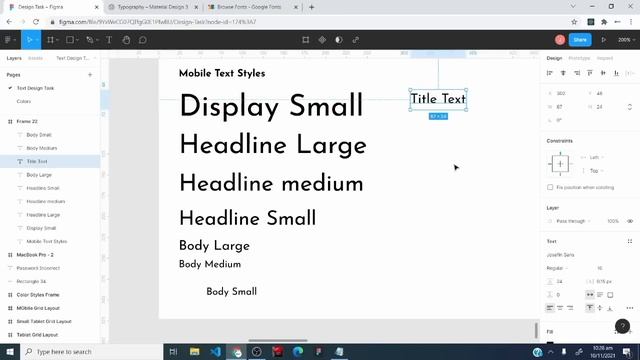640x360 pixels.
Task: Select the Pen tool
Action: (x=89, y=40)
